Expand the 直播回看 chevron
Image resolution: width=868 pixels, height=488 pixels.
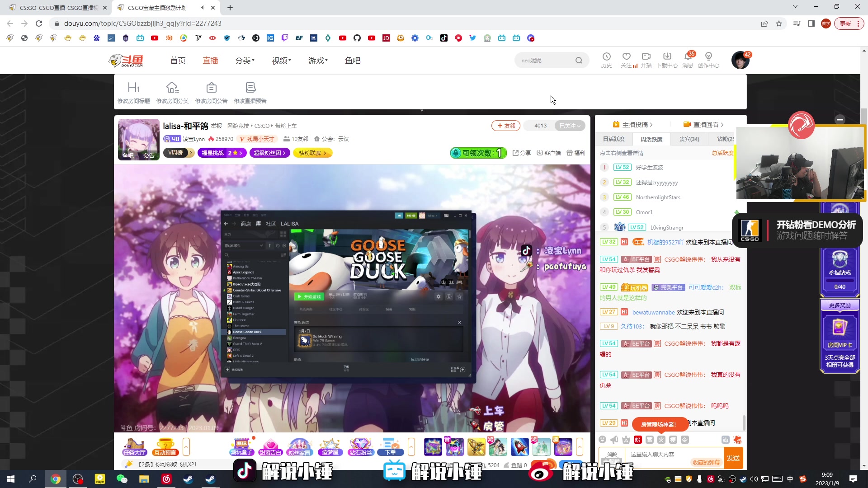point(722,124)
